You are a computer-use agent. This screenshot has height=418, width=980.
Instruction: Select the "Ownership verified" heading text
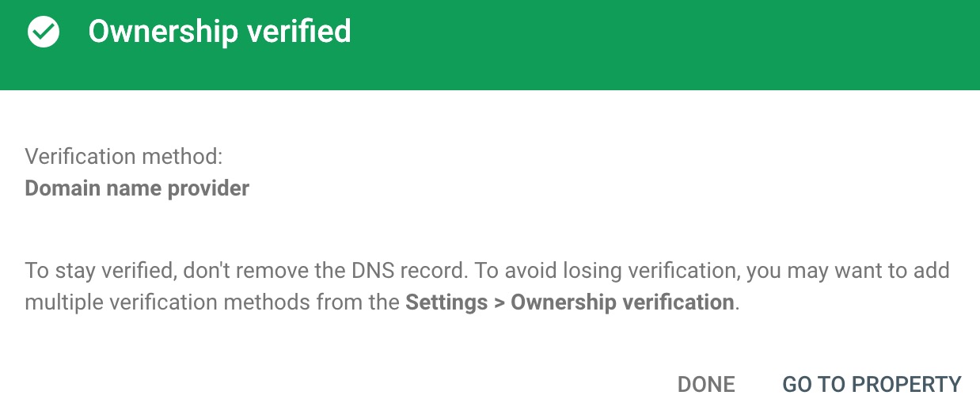coord(219,32)
